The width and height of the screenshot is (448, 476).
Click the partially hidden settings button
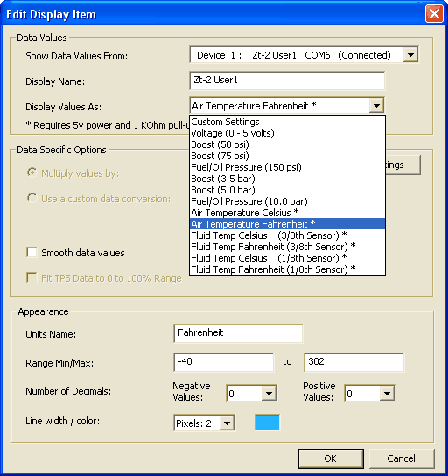pos(403,164)
